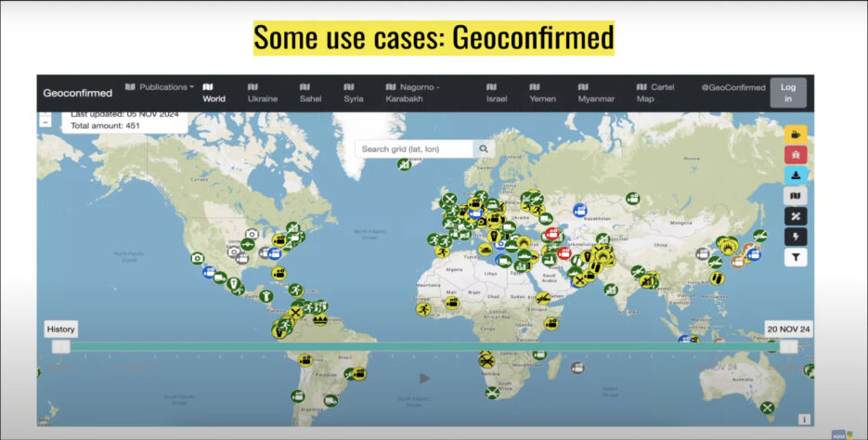Select green marker in Siberian Russia
The image size is (868, 440).
[x=633, y=198]
